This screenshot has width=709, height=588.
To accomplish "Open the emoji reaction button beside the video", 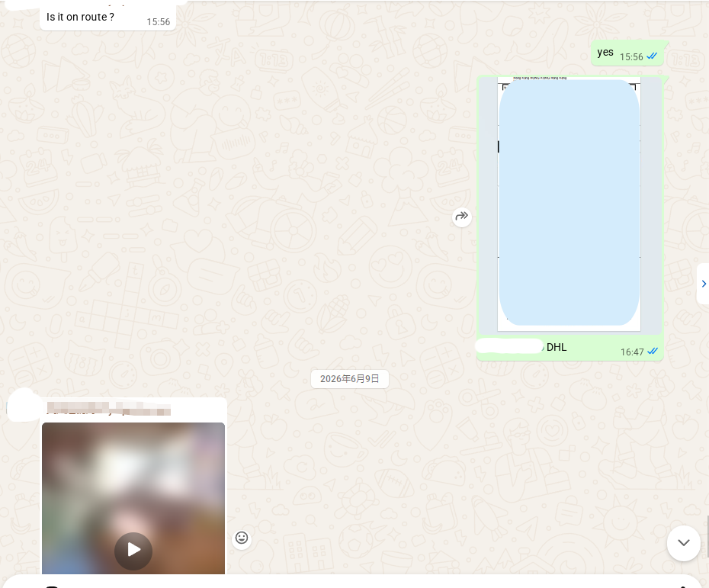I will click(242, 538).
